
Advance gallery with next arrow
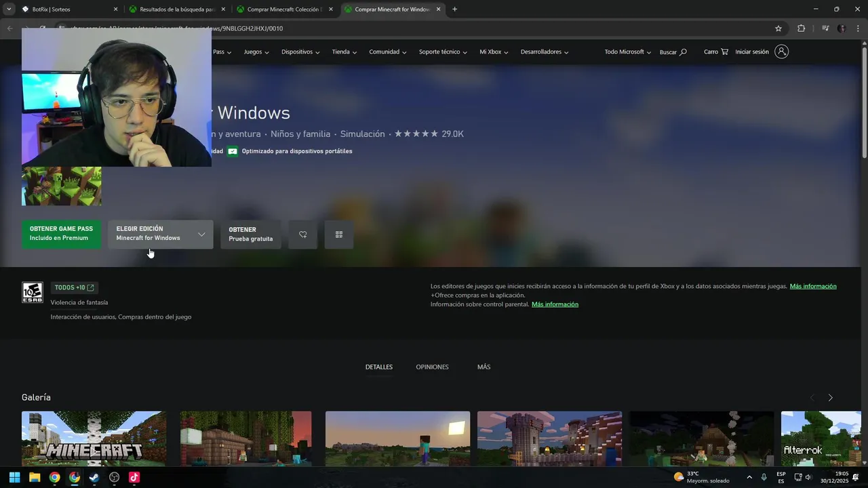(x=830, y=398)
